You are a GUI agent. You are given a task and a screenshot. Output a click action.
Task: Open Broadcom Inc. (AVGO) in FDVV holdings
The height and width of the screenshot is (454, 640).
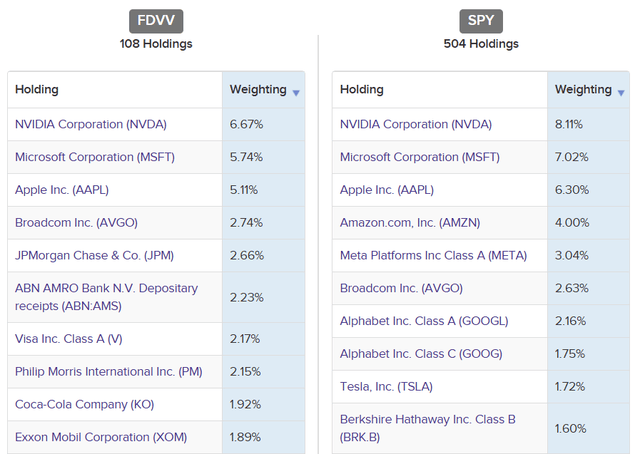tap(76, 222)
